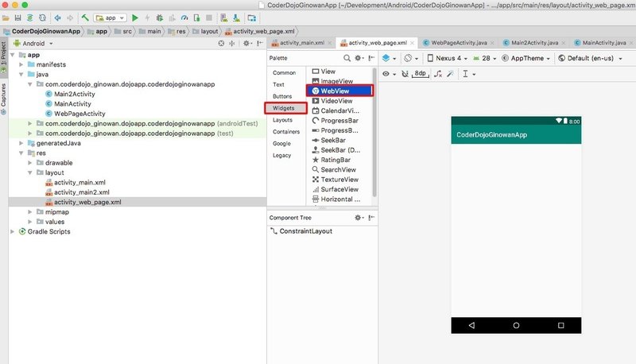Click the Palette search icon
Viewport: 636px width, 364px height.
coord(347,58)
